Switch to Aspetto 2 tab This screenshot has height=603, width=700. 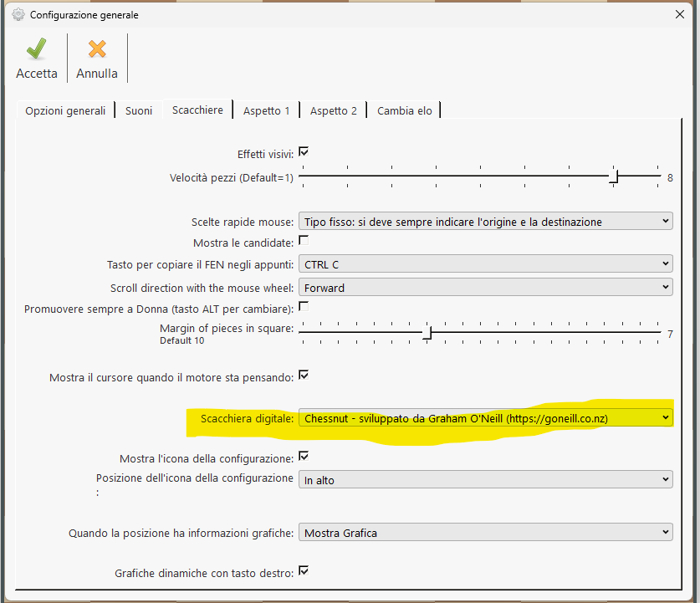334,110
